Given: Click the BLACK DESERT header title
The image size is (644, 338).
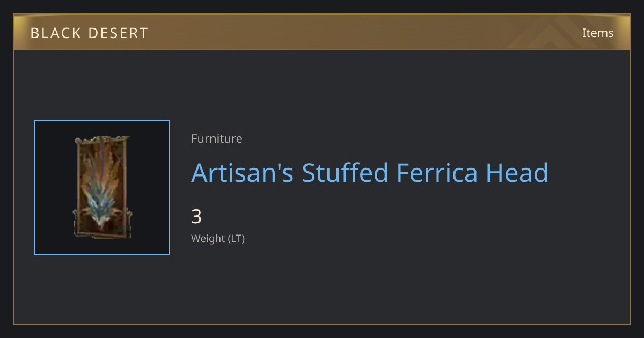Looking at the screenshot, I should [x=89, y=33].
